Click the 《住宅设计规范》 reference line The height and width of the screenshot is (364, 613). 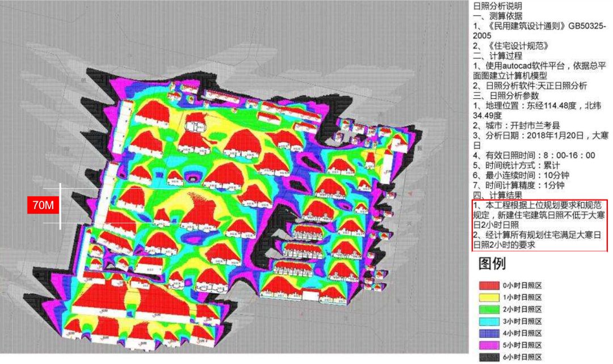(511, 46)
